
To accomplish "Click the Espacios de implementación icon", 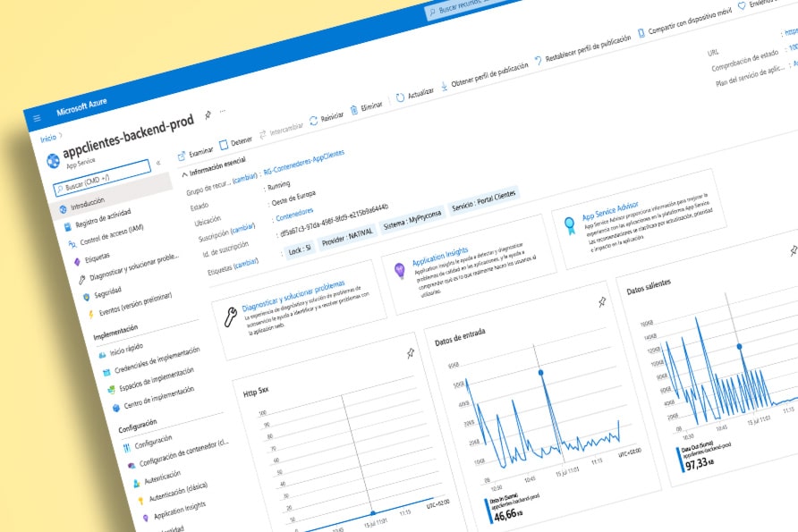I will [112, 390].
